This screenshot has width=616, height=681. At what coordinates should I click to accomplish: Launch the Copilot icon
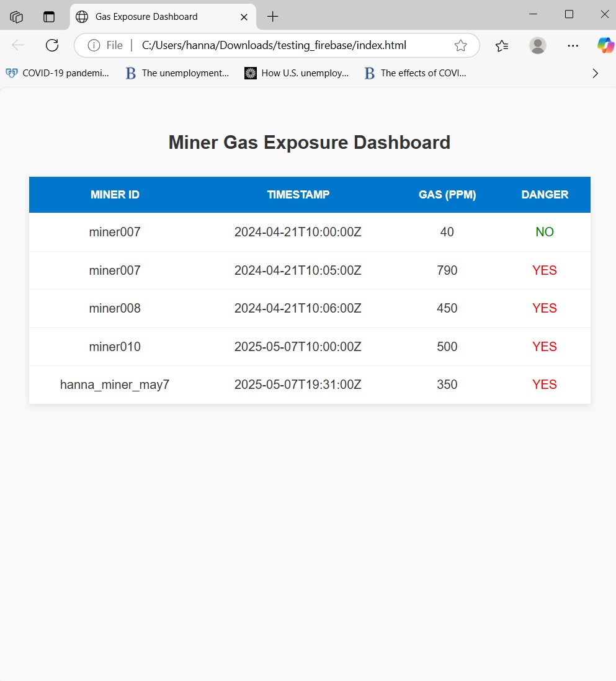tap(605, 45)
